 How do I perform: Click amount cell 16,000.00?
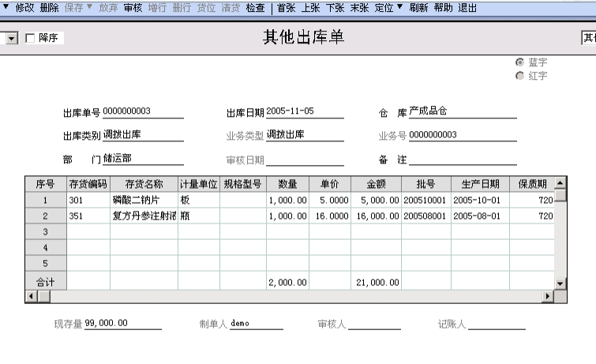click(x=377, y=216)
